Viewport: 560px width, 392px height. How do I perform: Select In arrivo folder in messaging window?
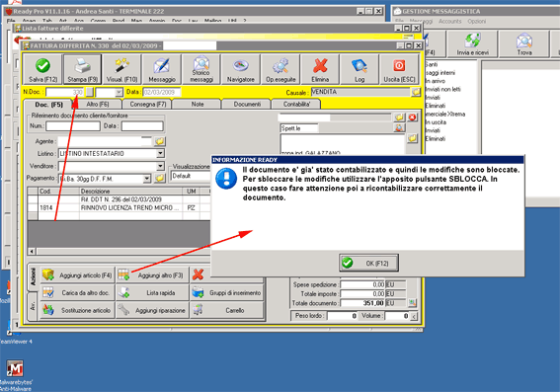click(x=435, y=81)
